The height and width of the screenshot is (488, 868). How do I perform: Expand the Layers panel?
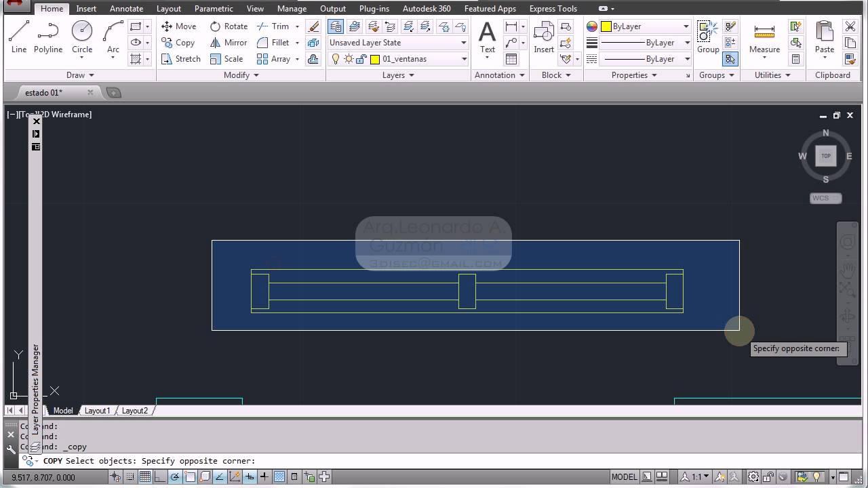(398, 75)
